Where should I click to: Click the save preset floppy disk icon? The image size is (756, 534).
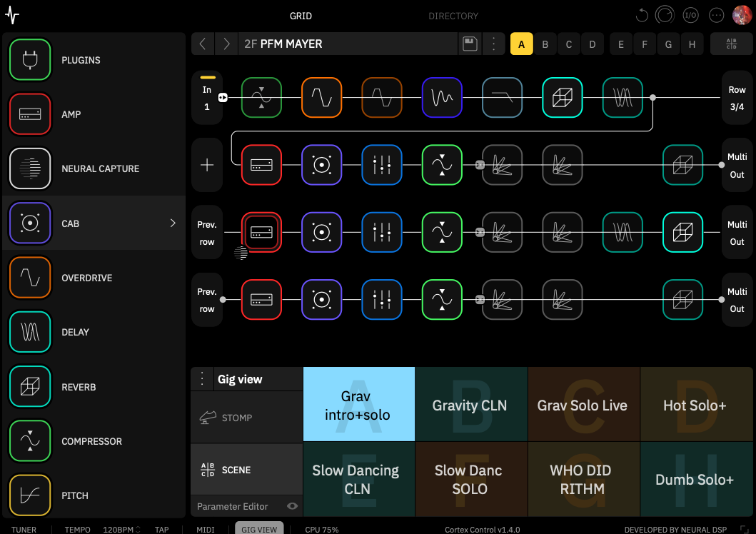tap(470, 44)
